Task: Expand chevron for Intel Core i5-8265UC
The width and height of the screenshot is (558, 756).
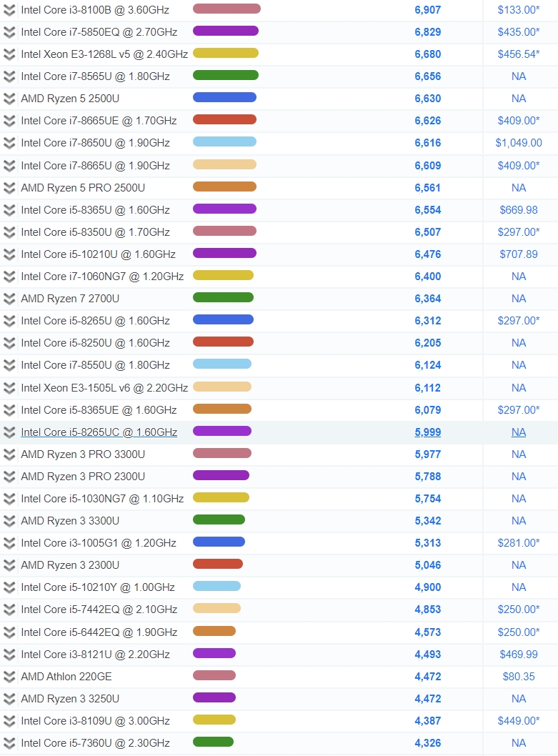Action: click(x=9, y=432)
